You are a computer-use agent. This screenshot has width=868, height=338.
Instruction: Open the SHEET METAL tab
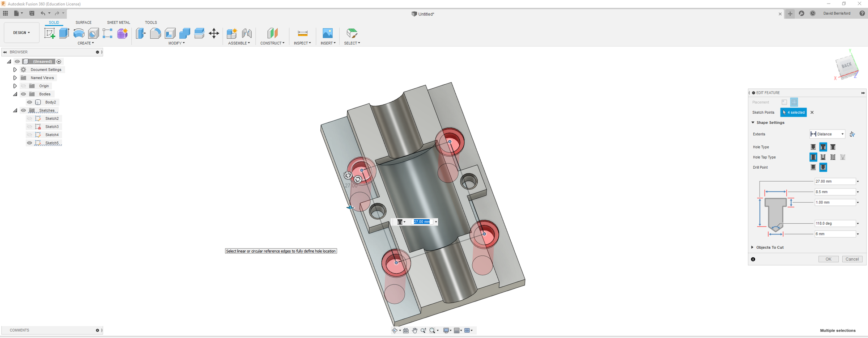118,22
